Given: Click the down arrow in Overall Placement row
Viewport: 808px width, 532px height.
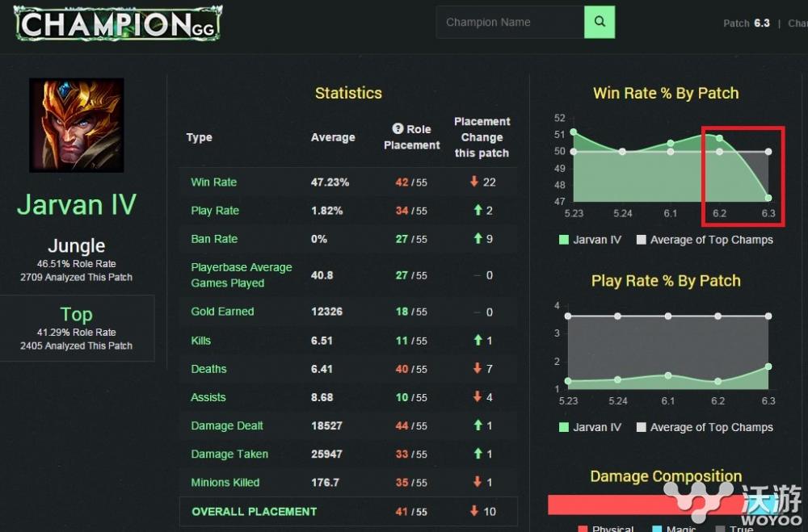Looking at the screenshot, I should click(474, 510).
